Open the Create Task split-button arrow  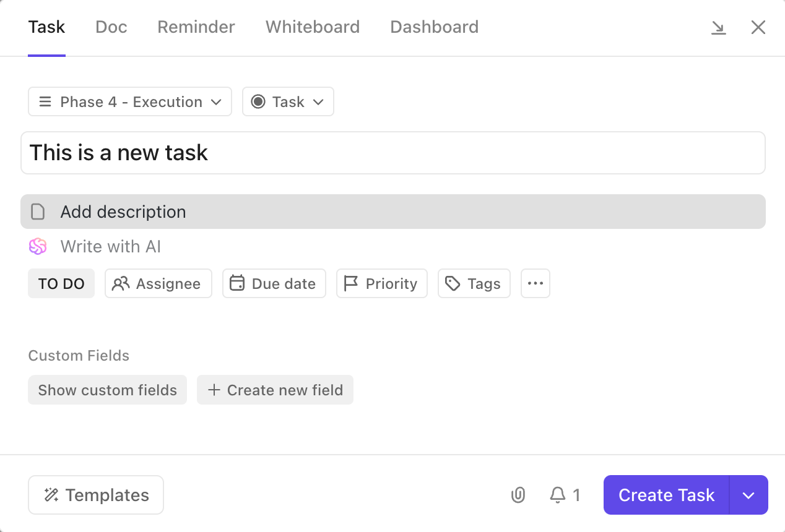click(x=748, y=495)
